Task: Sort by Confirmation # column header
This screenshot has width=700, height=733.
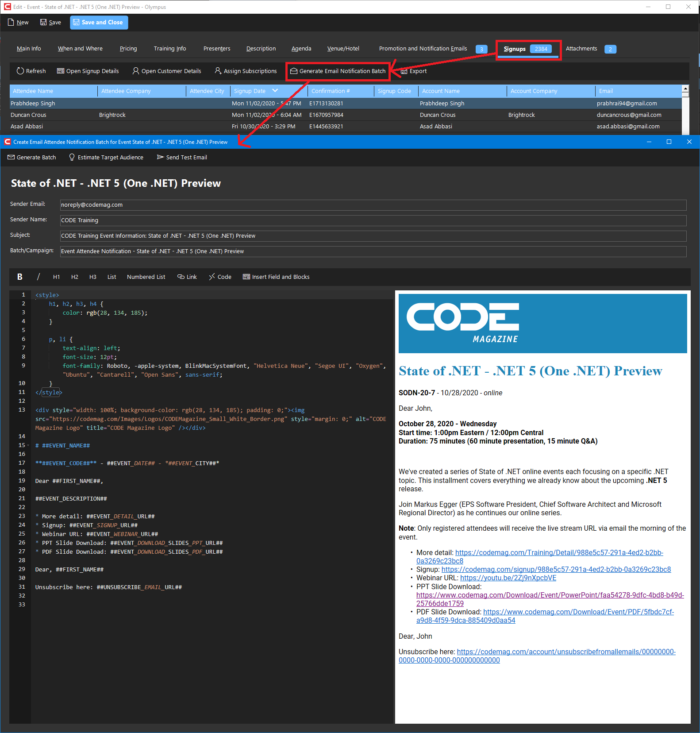Action: pyautogui.click(x=341, y=91)
